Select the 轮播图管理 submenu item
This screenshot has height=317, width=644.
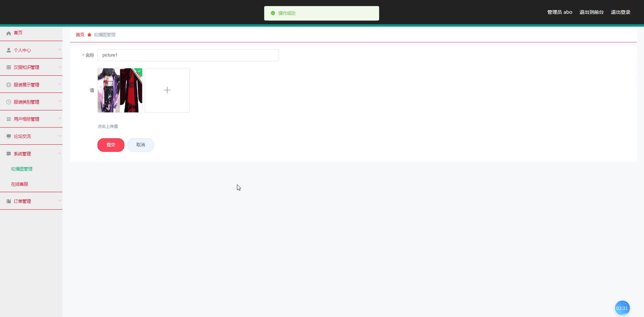[22, 169]
